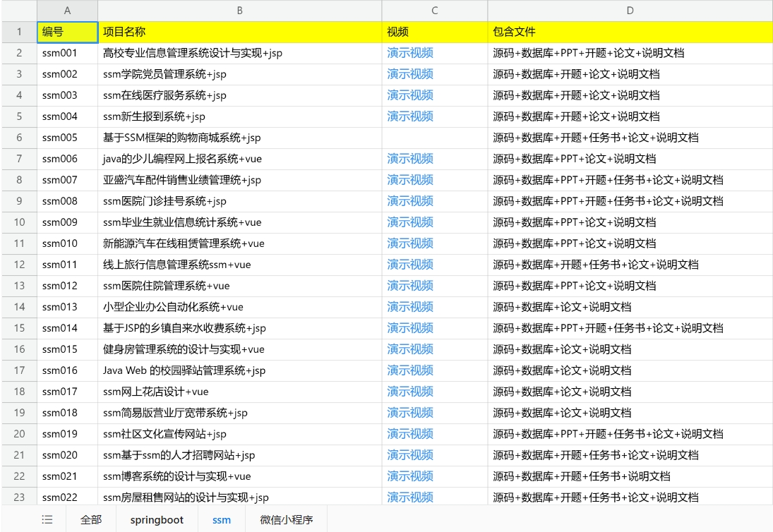773x532 pixels.
Task: Open the sheet list menu icon
Action: coord(47,519)
